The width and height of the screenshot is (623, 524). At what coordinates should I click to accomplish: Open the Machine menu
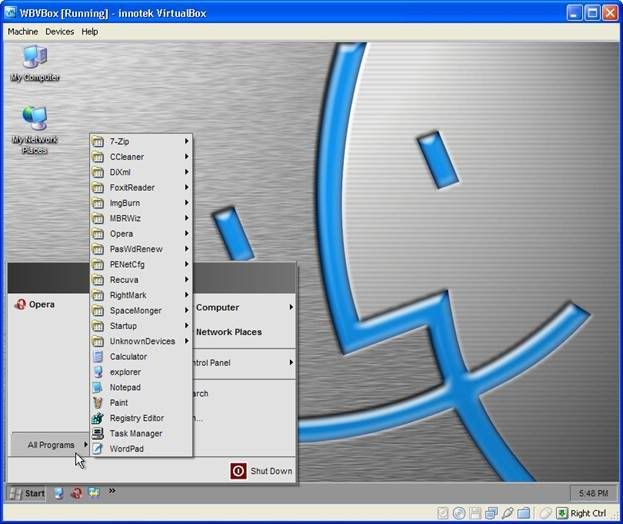pyautogui.click(x=23, y=32)
